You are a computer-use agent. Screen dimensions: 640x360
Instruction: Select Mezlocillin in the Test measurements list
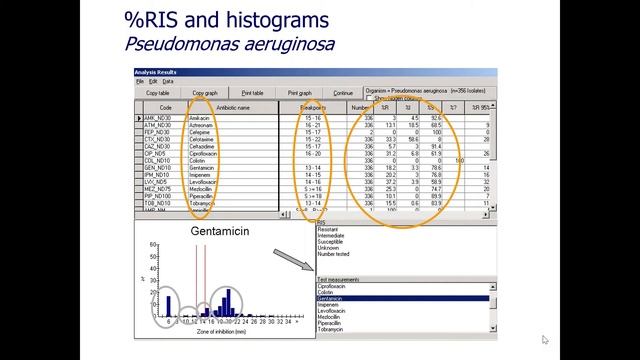(403, 317)
